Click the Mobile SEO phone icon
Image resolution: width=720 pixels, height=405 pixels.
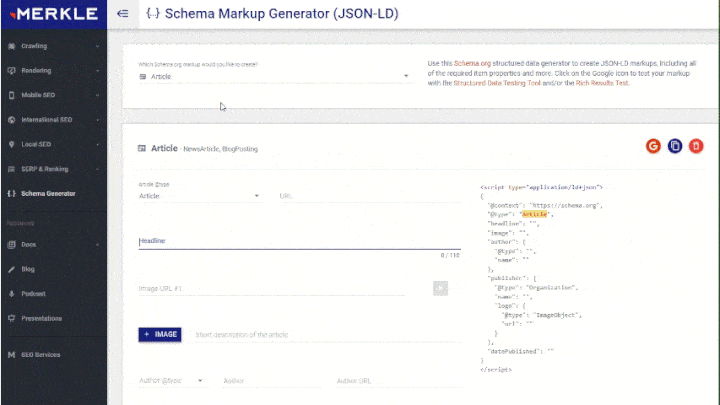tap(11, 95)
